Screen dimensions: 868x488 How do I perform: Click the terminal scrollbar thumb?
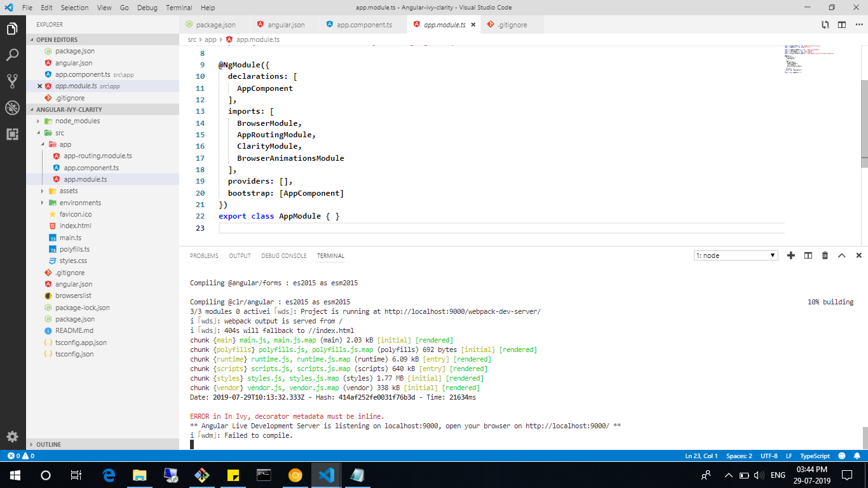[864, 437]
